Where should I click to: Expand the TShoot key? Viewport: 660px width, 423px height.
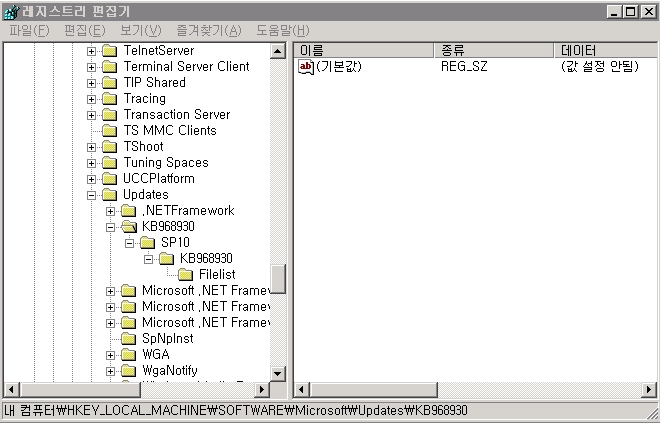(91, 147)
